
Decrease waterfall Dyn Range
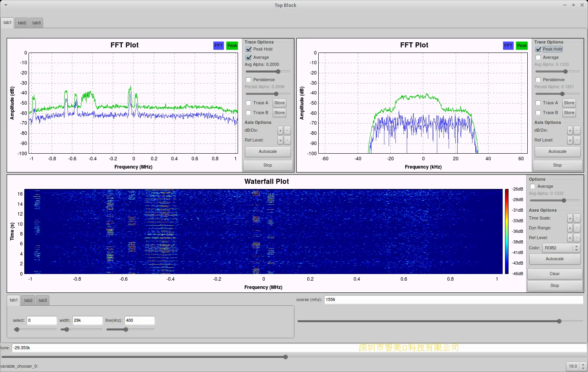click(577, 228)
